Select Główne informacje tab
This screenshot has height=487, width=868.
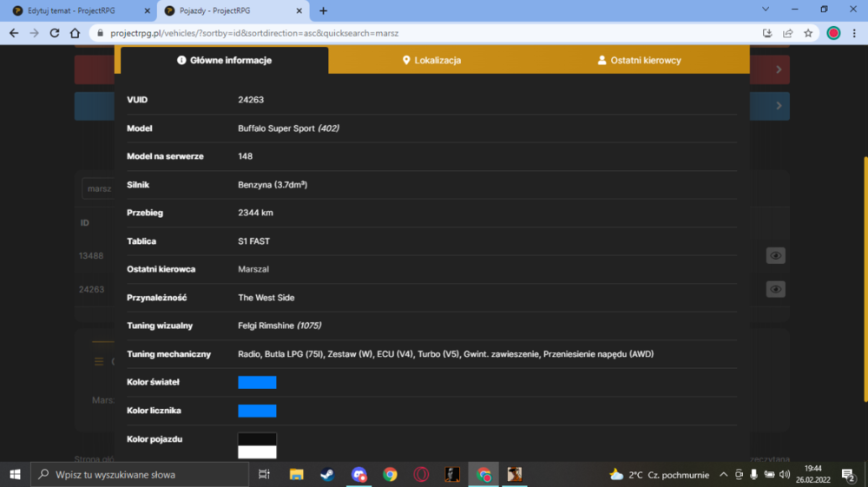click(224, 60)
